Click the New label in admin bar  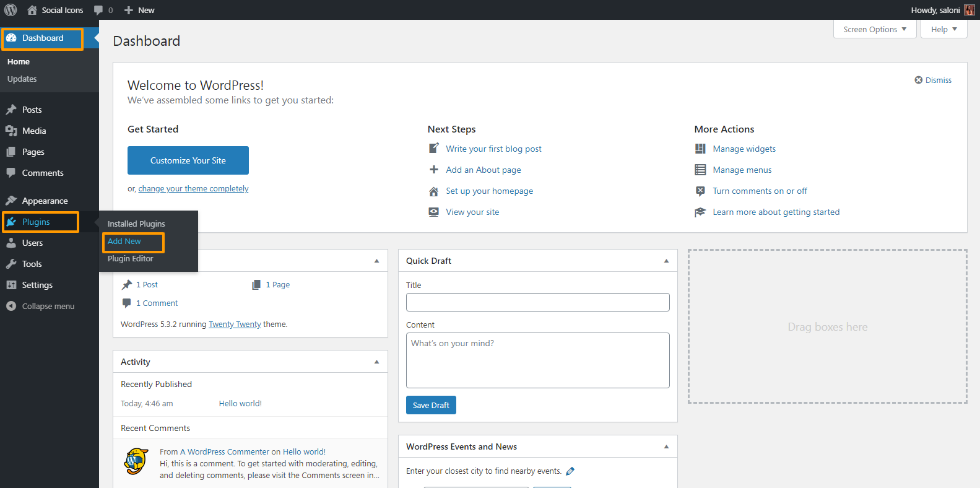click(146, 10)
